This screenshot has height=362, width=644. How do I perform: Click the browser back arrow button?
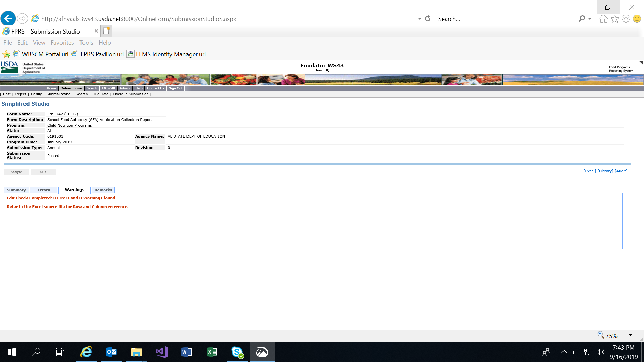click(x=8, y=18)
